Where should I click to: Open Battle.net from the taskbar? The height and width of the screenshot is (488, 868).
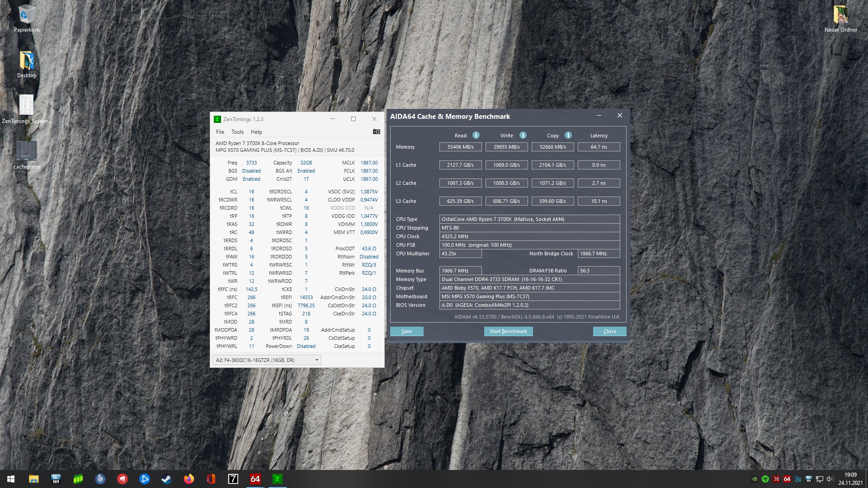(144, 479)
